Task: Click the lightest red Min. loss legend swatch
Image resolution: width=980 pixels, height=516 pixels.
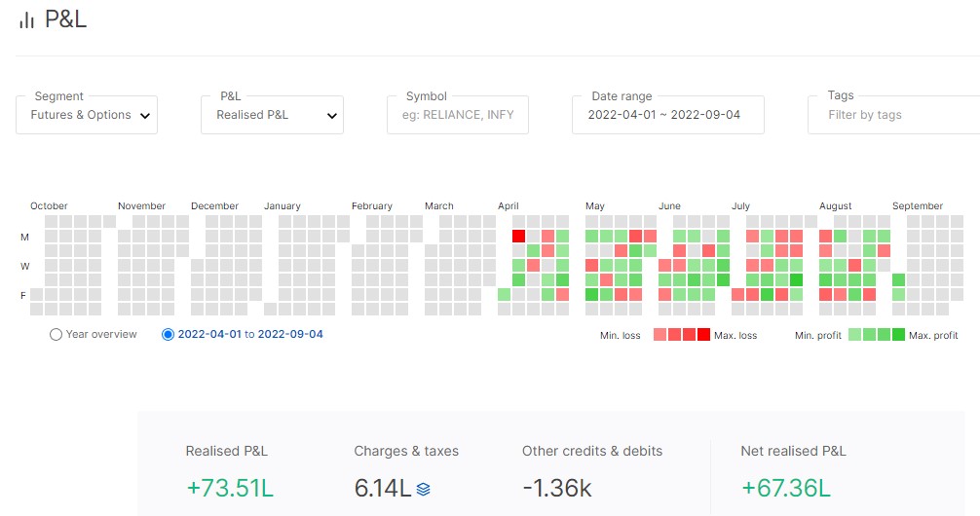Action: (660, 335)
